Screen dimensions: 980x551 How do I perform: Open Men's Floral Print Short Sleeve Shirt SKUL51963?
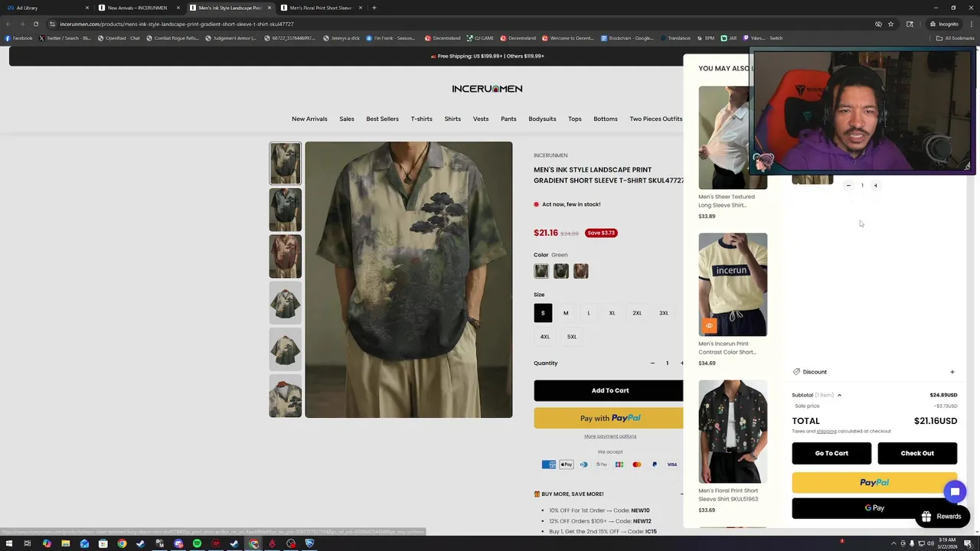tap(728, 494)
